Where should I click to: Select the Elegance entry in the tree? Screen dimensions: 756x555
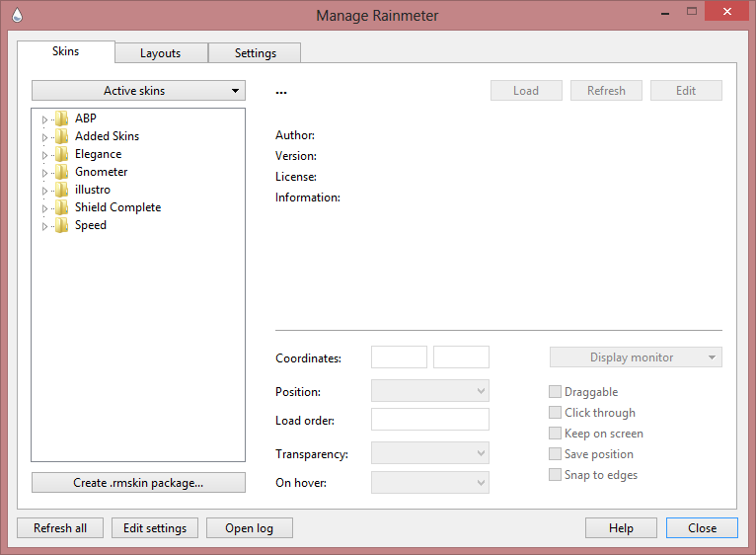click(99, 154)
